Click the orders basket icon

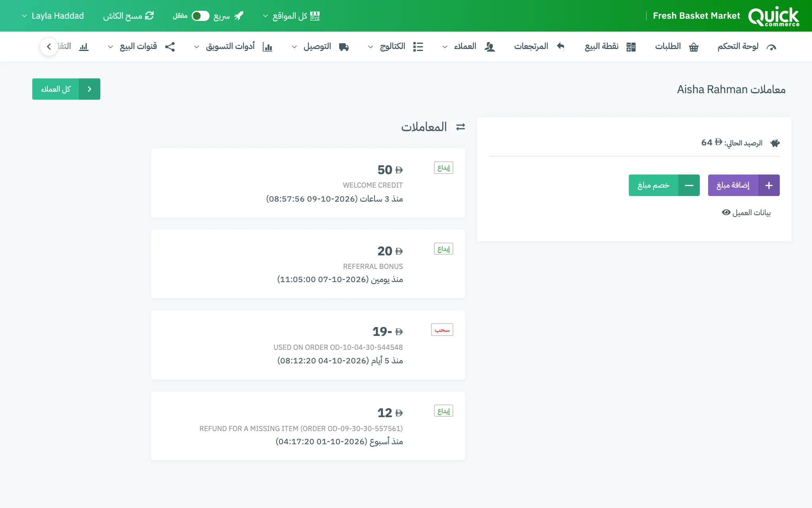[694, 47]
